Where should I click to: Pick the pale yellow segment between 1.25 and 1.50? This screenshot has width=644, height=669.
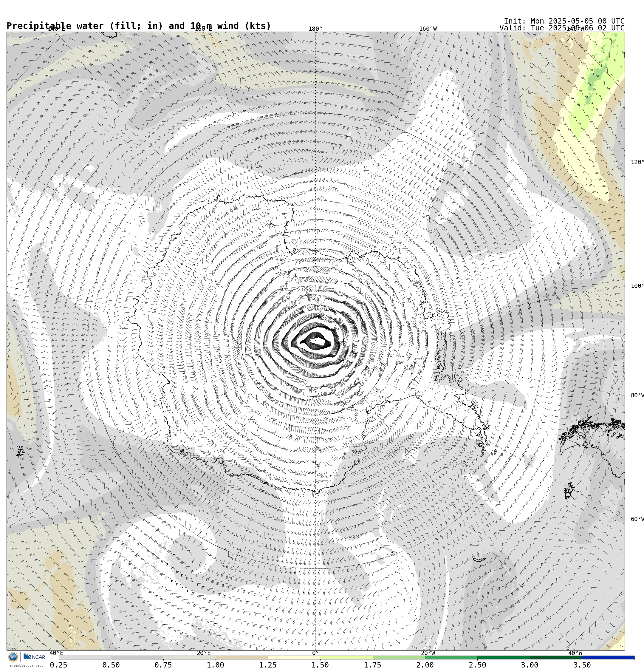294,657
